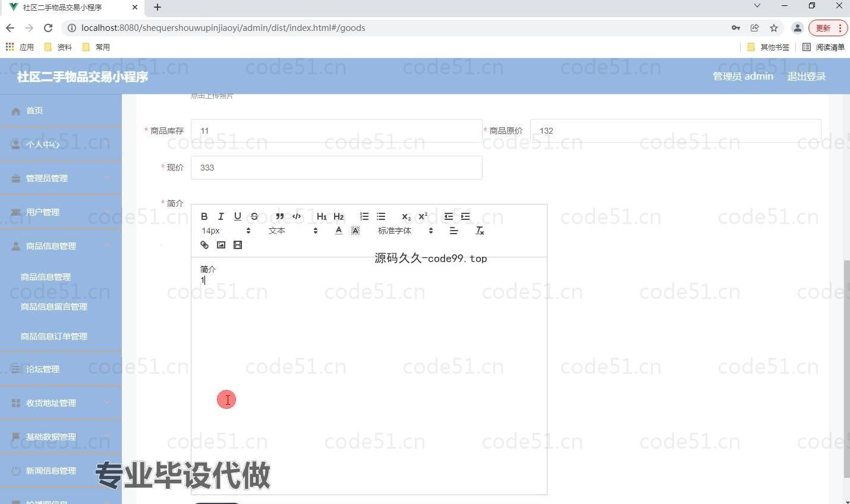The image size is (850, 504).
Task: Insert a video in editor
Action: pos(238,245)
